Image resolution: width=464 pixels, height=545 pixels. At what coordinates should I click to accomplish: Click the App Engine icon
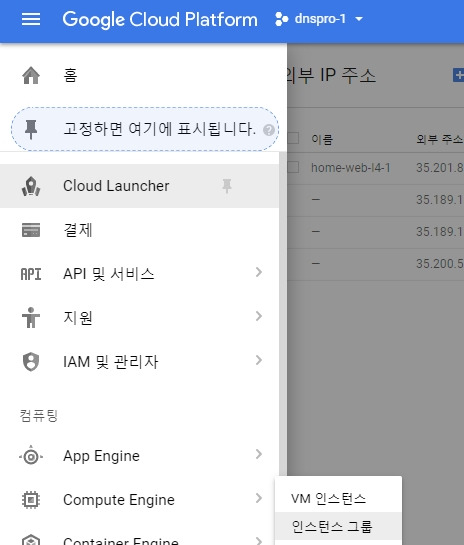coord(31,456)
